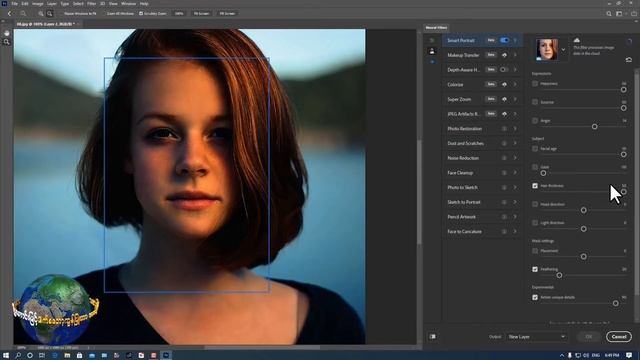Toggle the preview changes icon at bottom left
The height and width of the screenshot is (360, 640).
point(433,337)
